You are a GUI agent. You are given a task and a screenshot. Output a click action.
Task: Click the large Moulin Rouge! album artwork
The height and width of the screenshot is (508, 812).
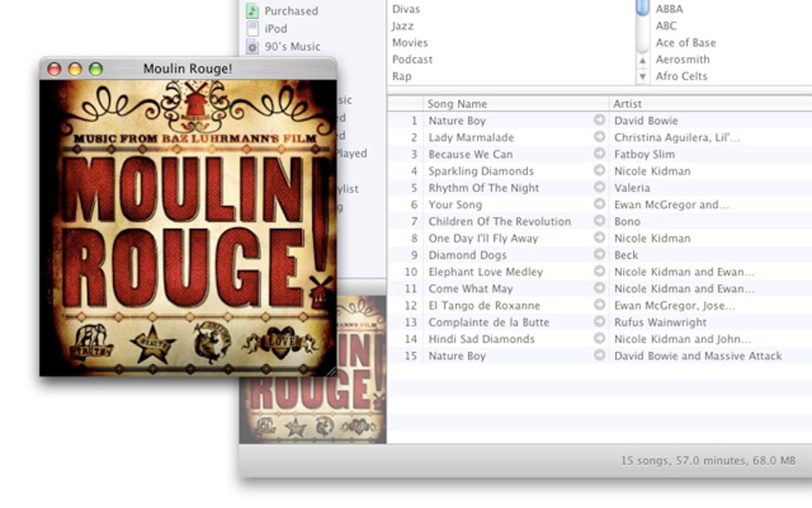[x=188, y=228]
